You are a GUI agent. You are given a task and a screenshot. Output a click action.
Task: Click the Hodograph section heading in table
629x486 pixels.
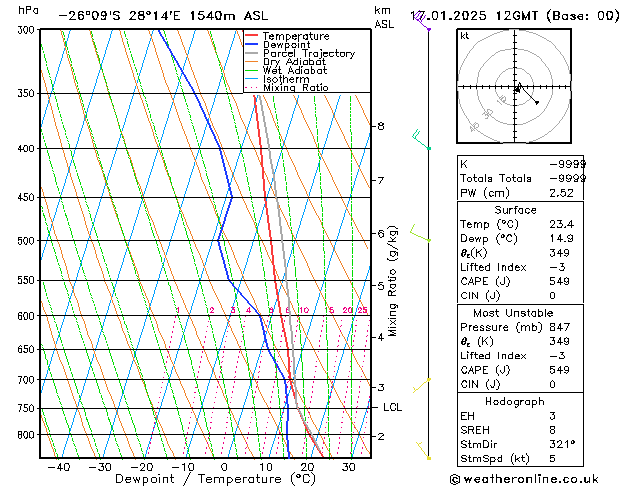(x=515, y=401)
